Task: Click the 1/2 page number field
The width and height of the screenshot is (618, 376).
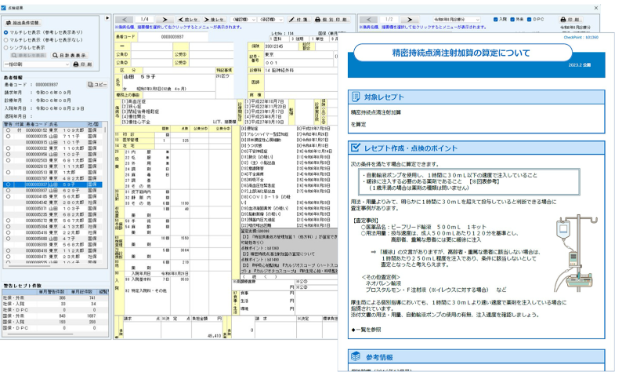Action: pyautogui.click(x=389, y=19)
